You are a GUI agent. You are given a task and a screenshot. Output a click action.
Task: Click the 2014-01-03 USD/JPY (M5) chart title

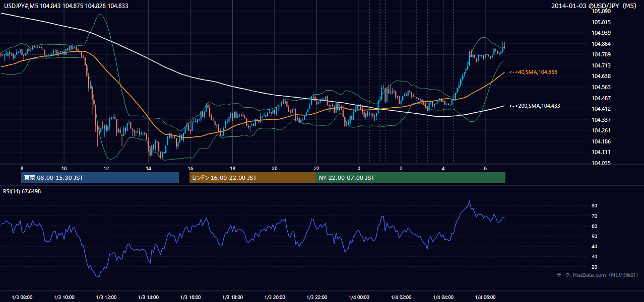pos(595,6)
